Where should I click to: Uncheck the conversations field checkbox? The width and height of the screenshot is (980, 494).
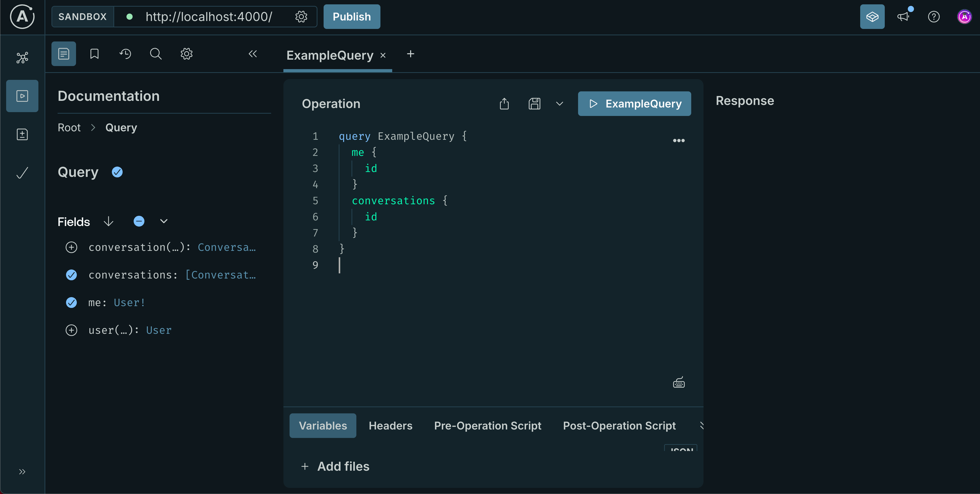tap(71, 275)
